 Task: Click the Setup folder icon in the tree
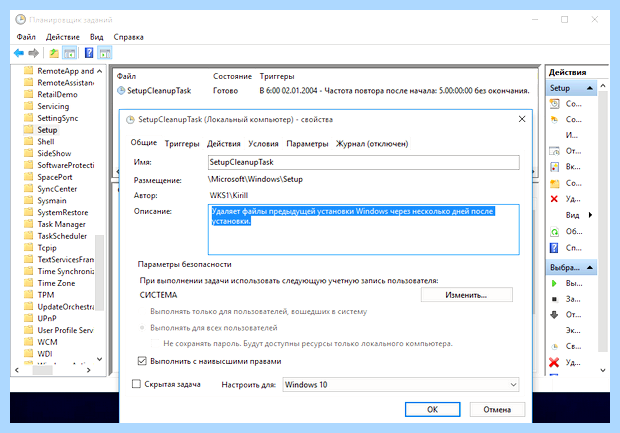28,130
